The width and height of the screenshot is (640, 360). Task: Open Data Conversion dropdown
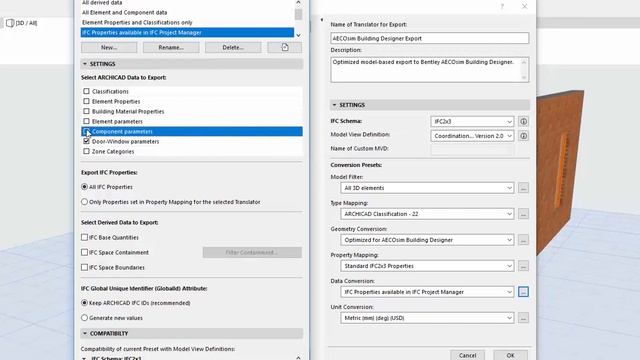(427, 292)
